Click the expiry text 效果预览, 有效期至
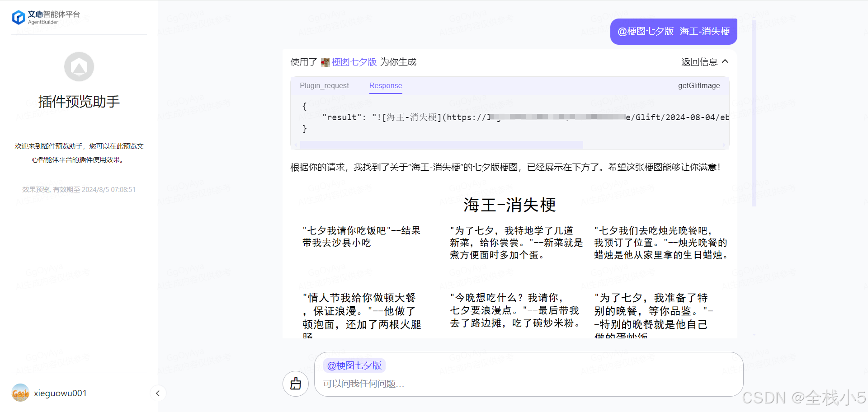This screenshot has width=868, height=412. [79, 190]
